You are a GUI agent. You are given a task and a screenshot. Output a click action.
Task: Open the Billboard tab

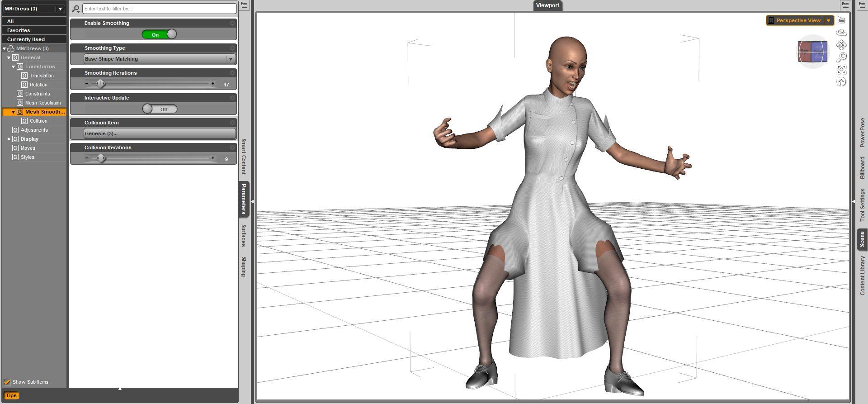point(862,167)
